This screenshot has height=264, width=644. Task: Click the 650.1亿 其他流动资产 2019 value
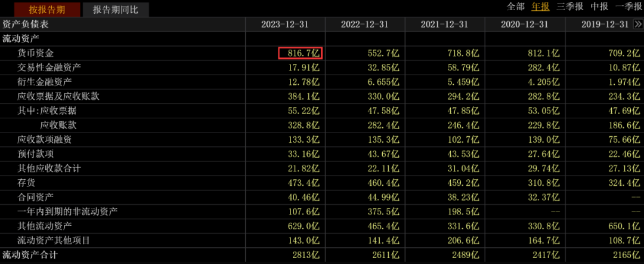(x=624, y=226)
